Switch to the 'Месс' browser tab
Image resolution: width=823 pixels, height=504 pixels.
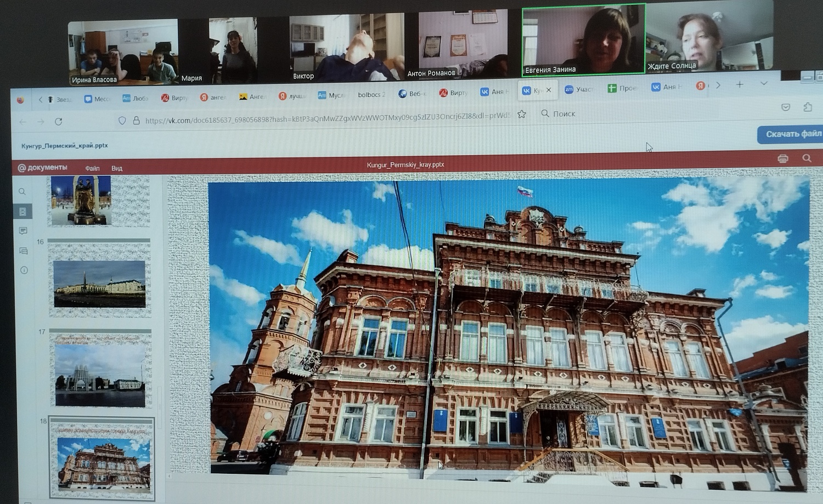pyautogui.click(x=97, y=99)
